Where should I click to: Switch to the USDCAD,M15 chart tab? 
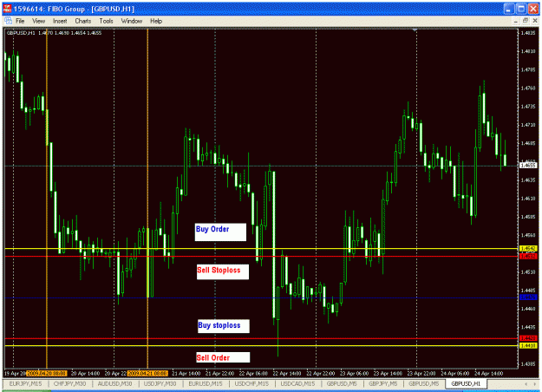(x=297, y=383)
